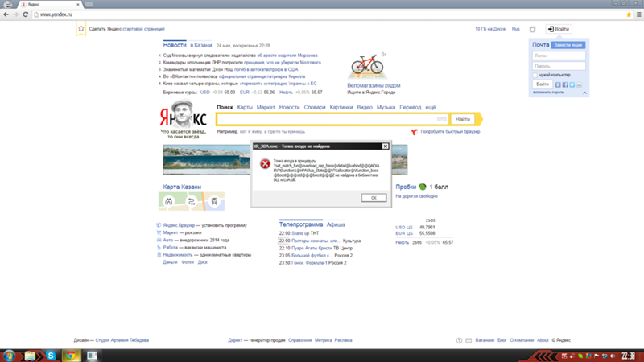This screenshot has width=644, height=362.
Task: Open the Музыка tab above search
Action: coord(386,107)
